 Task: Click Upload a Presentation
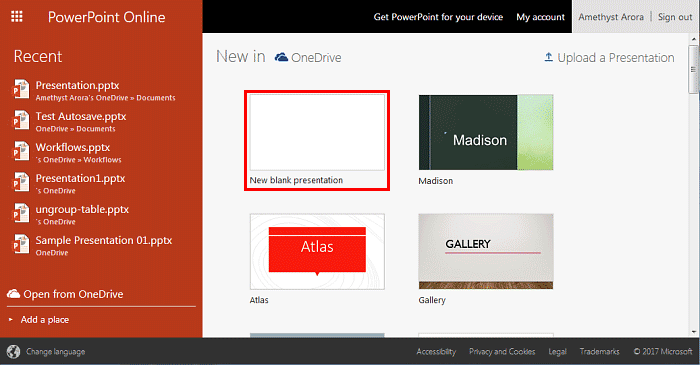click(x=616, y=58)
